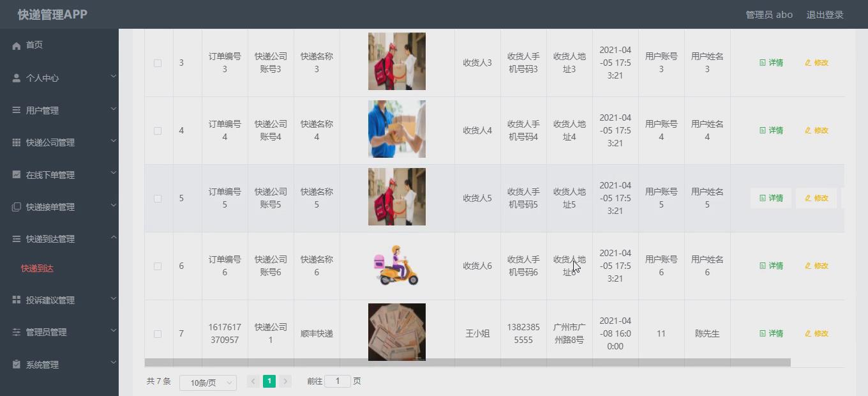Edit row 5 with 修改
The height and width of the screenshot is (396, 868).
tap(816, 198)
